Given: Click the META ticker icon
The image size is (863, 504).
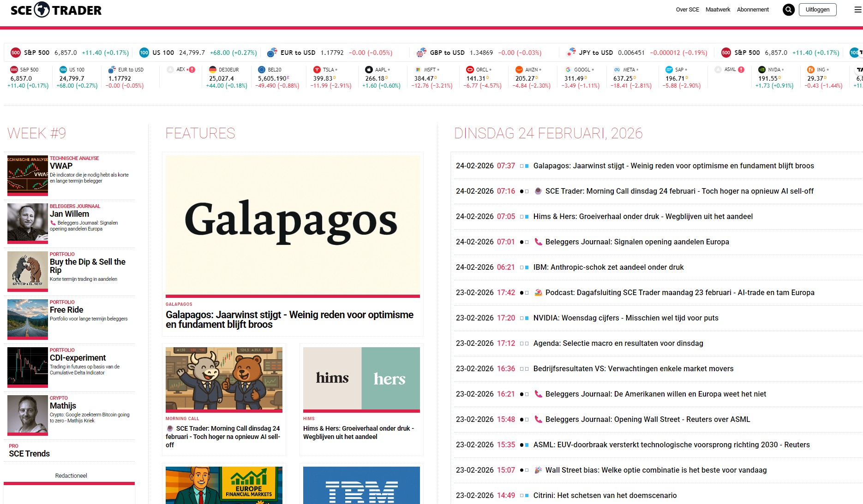Looking at the screenshot, I should coord(617,70).
